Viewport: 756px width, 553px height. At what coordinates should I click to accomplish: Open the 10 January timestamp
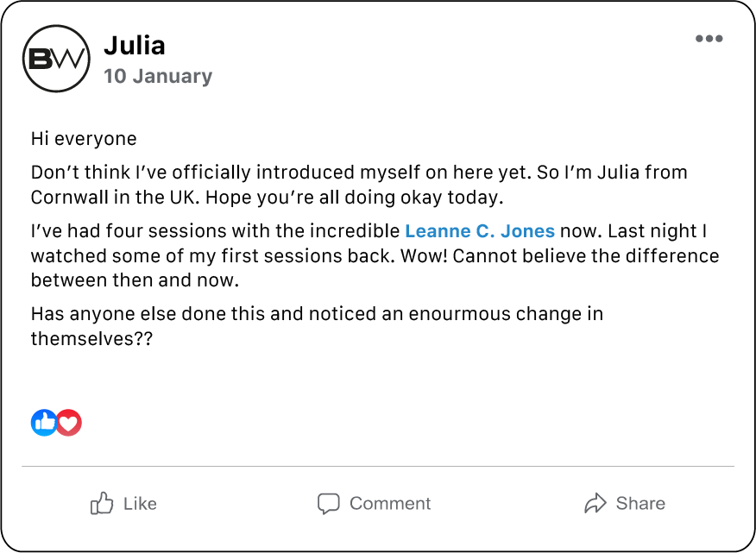[158, 76]
